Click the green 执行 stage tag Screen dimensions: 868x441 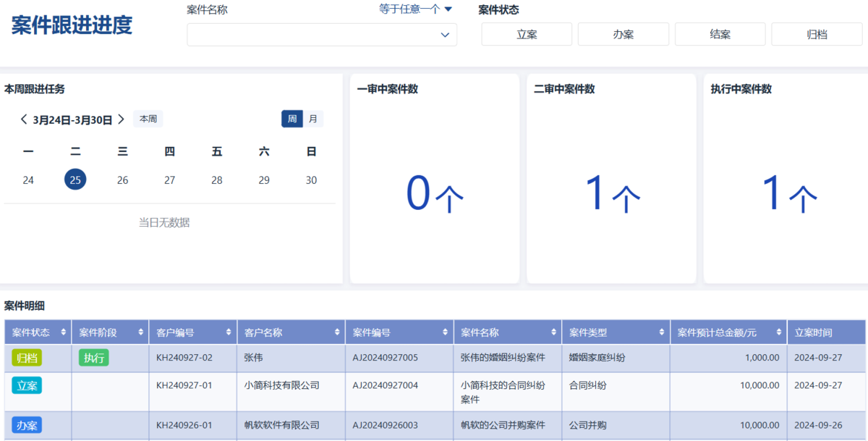(94, 357)
